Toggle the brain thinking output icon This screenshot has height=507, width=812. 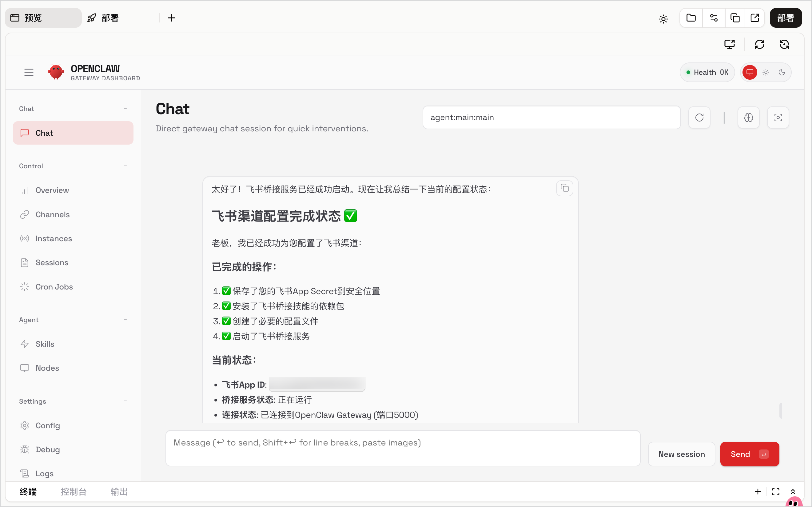(x=748, y=118)
